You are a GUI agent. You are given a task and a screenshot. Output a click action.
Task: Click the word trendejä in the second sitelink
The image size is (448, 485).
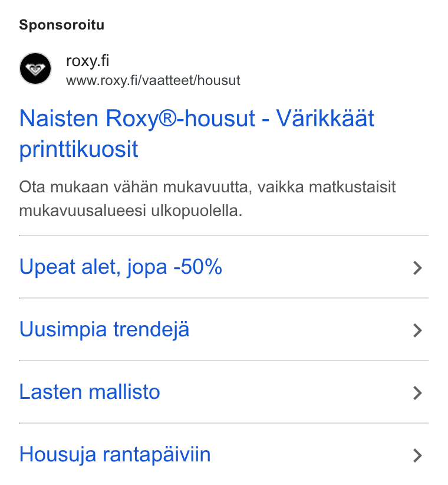(x=151, y=329)
